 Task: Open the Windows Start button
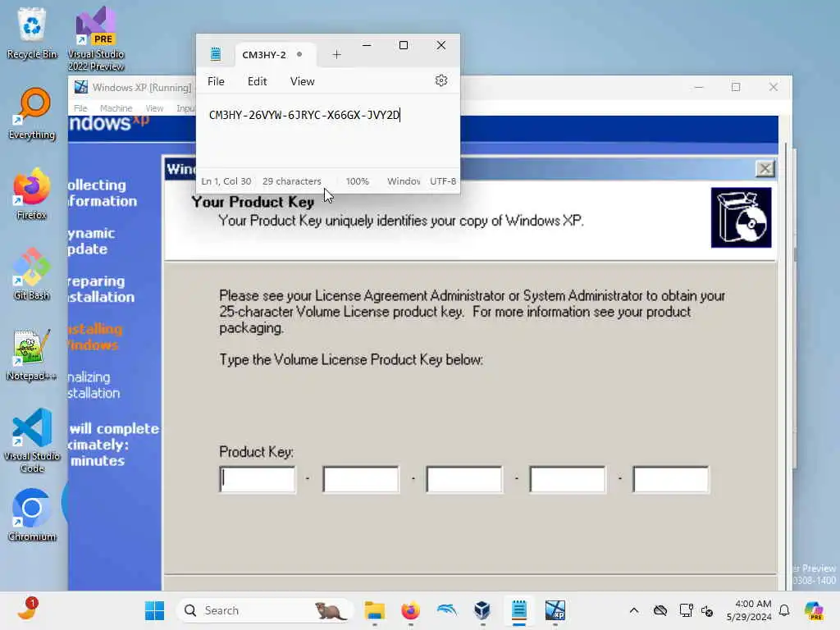pos(155,610)
